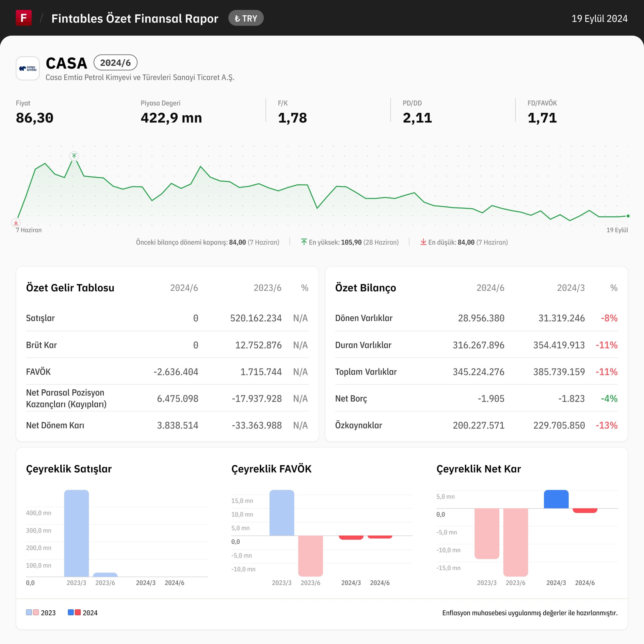644x644 pixels.
Task: Click the highest price marker on chart
Action: point(74,156)
